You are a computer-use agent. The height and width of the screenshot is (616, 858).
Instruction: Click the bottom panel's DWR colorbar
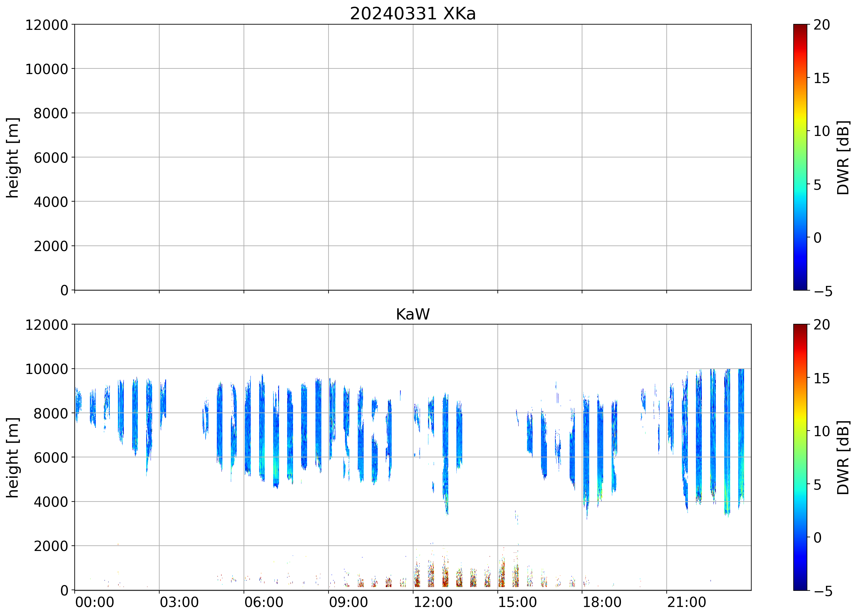[x=800, y=457]
